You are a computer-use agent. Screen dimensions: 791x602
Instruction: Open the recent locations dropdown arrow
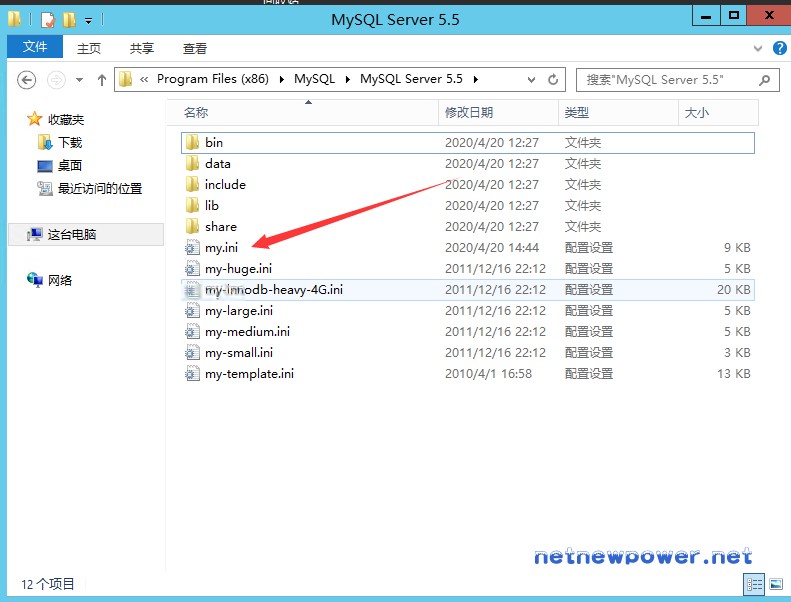pos(79,80)
